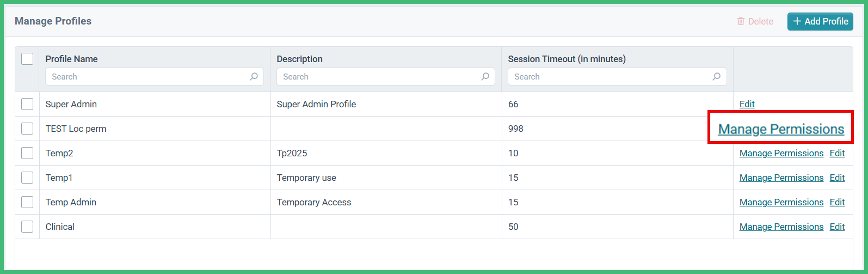
Task: Open Add Profile dialog
Action: tap(820, 21)
